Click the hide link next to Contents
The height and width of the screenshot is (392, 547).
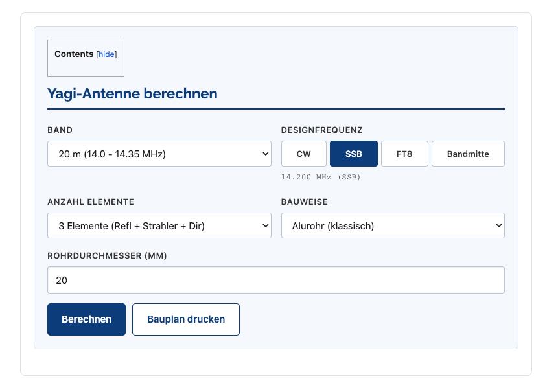click(x=106, y=54)
